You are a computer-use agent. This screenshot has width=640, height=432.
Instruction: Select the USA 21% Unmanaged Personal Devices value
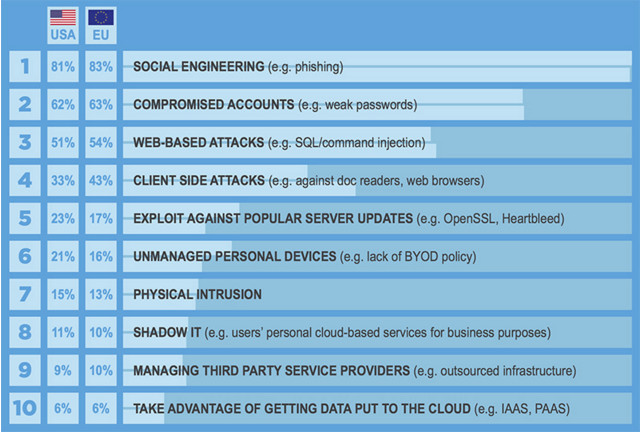pos(63,256)
